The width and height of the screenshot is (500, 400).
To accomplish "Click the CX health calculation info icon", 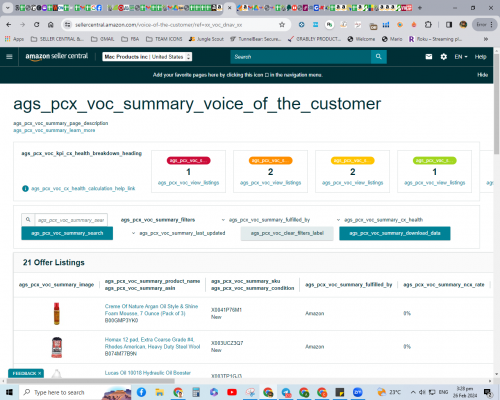I will (25, 189).
